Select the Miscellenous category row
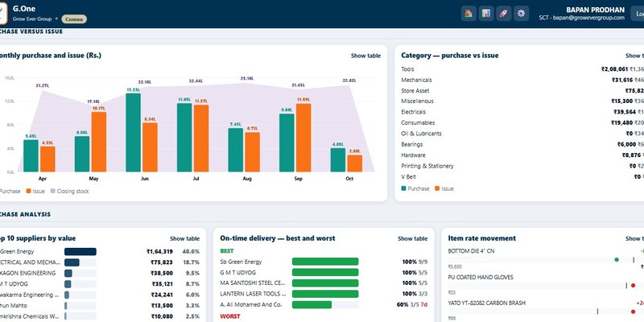Viewport: 644px width, 322px height. click(x=522, y=101)
